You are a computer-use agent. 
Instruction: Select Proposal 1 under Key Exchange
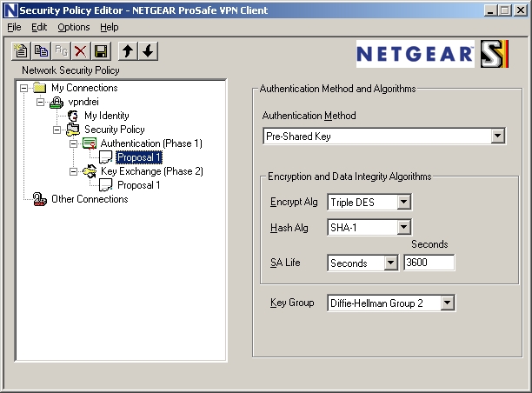139,185
